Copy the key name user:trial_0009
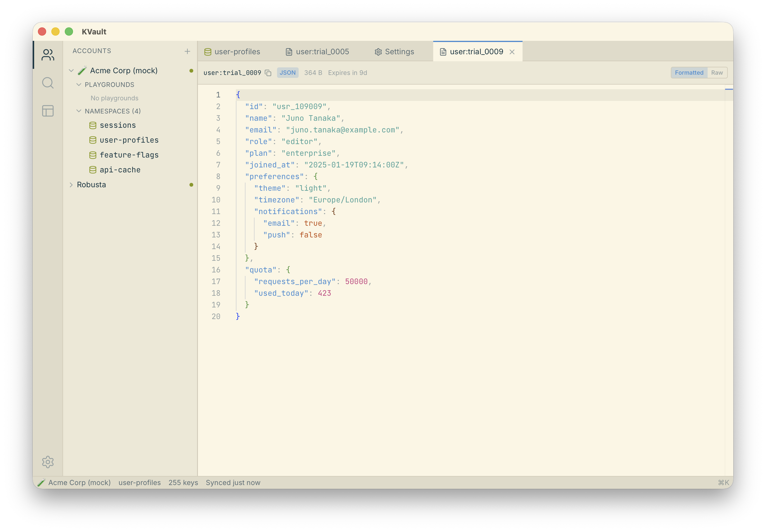766x532 pixels. 268,73
